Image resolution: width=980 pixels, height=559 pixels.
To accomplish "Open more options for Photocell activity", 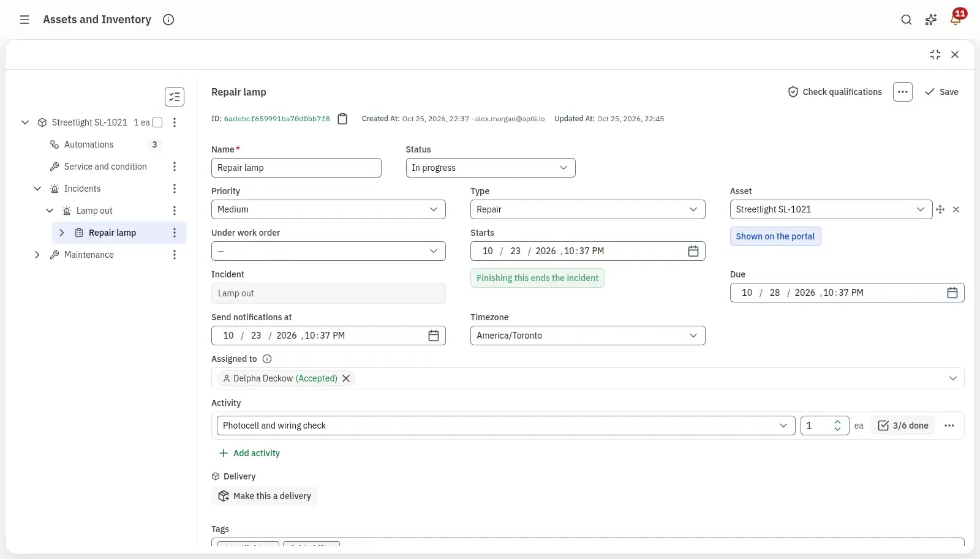I will [x=949, y=426].
